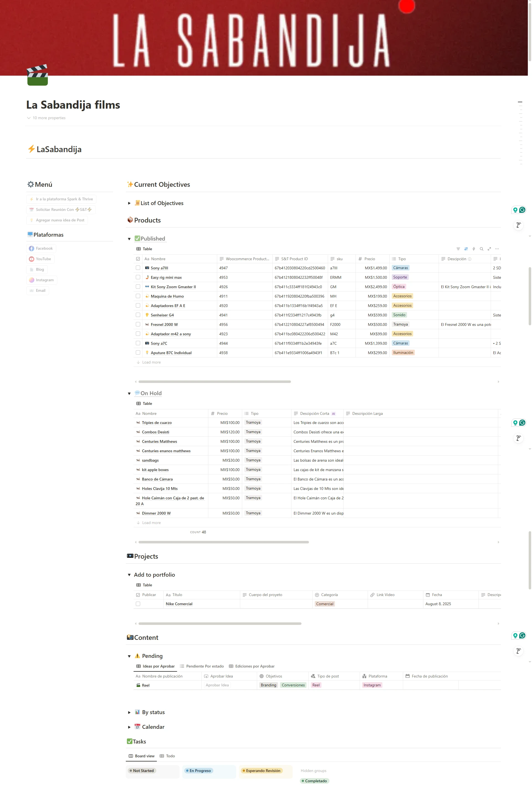Expand the 10 more properties chevron
Image resolution: width=532 pixels, height=795 pixels.
29,118
